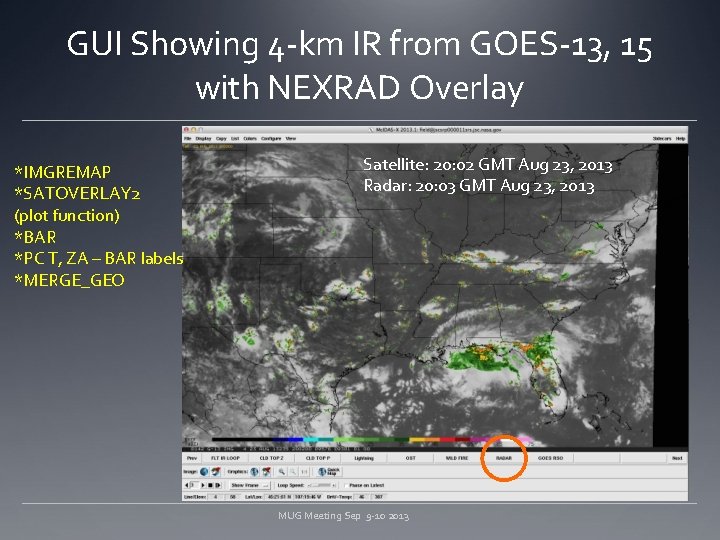Screen dimensions: 720x540
Task: Click the Image globe display icon
Action: click(204, 472)
